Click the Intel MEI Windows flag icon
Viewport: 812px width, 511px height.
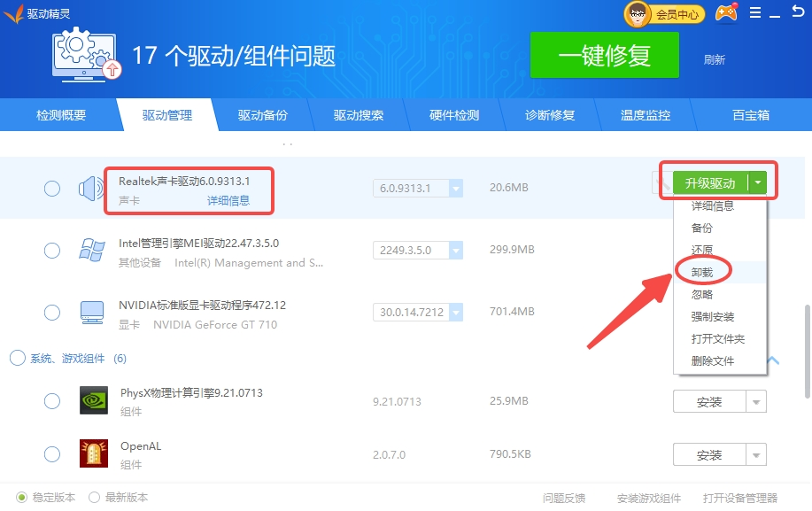click(x=91, y=250)
